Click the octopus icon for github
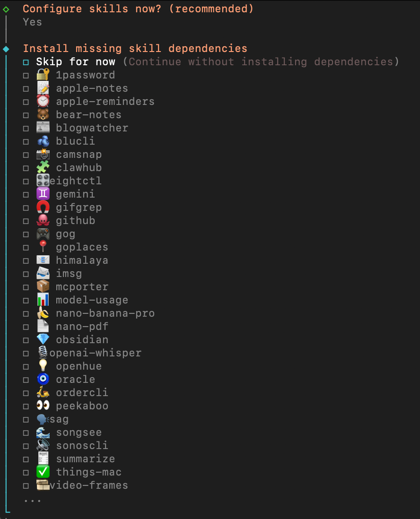The height and width of the screenshot is (519, 420). click(43, 221)
